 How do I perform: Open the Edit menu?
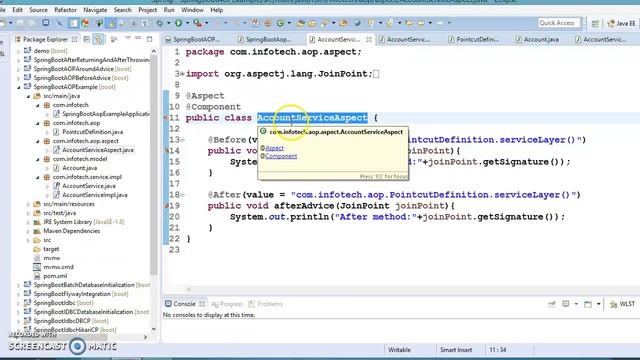click(x=17, y=10)
